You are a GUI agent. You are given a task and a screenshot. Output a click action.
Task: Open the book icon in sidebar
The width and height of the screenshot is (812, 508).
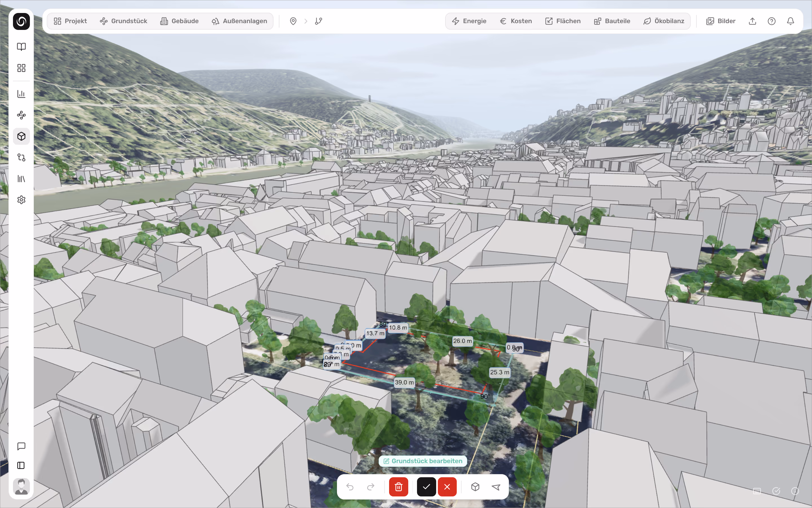pyautogui.click(x=21, y=47)
